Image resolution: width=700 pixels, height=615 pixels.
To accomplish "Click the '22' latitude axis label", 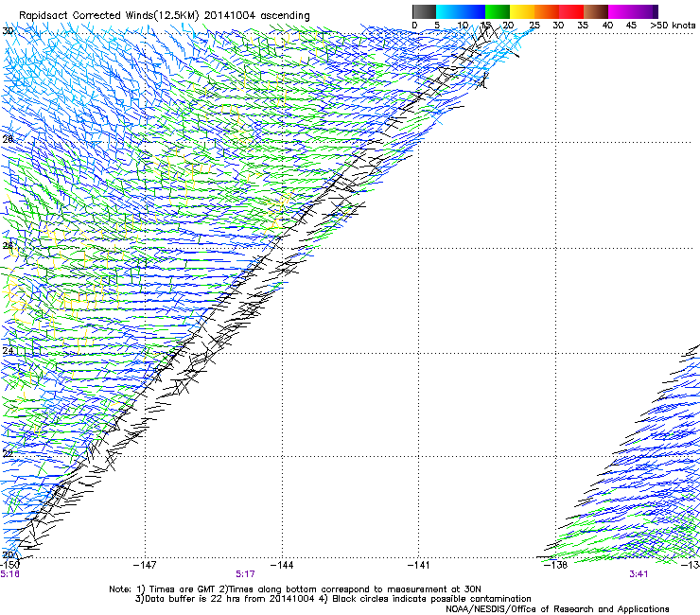I will [x=8, y=453].
